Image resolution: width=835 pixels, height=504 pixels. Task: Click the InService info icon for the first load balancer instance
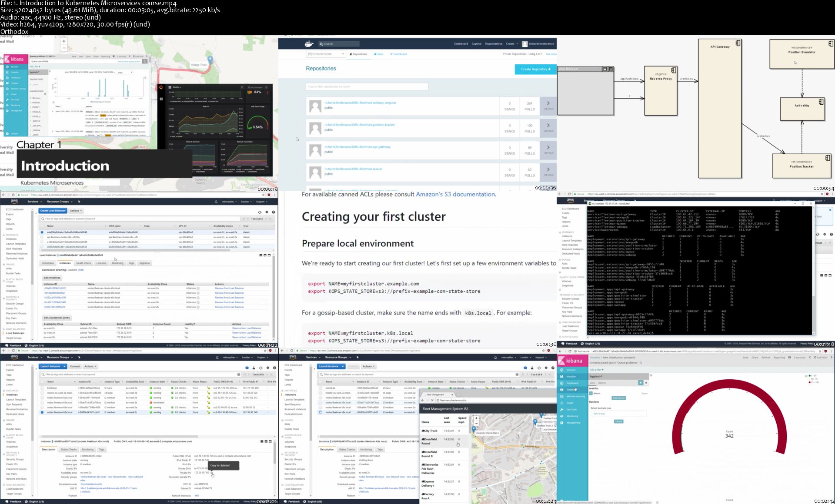(x=198, y=288)
